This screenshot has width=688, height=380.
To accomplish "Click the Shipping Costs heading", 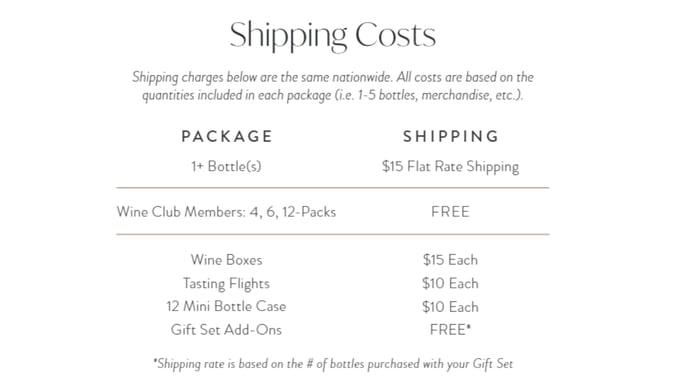I will coord(333,36).
